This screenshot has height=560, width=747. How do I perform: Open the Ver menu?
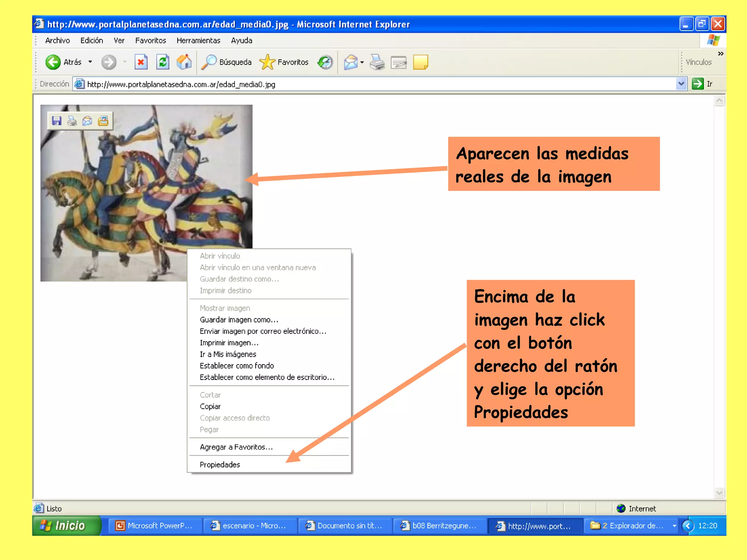pos(119,40)
